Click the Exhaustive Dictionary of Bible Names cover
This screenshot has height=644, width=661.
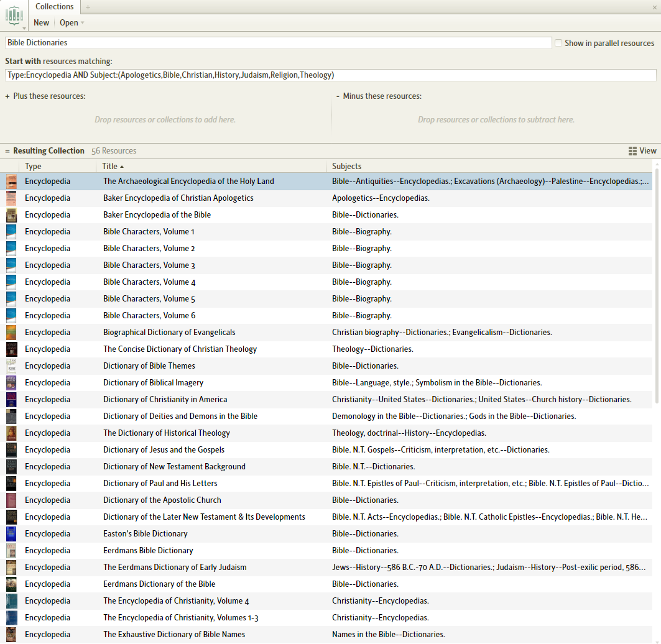[x=11, y=635]
